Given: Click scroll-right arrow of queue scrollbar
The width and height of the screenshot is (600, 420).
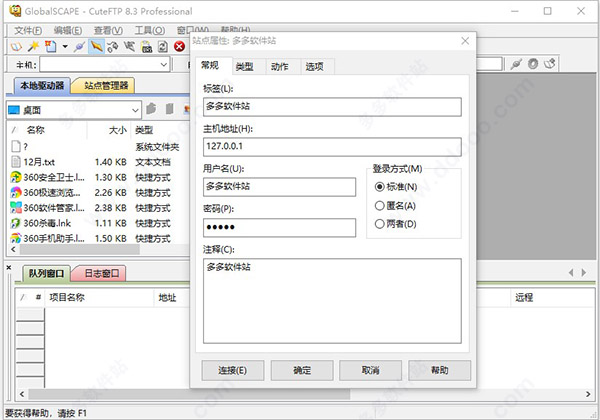Looking at the screenshot, I should (x=588, y=394).
